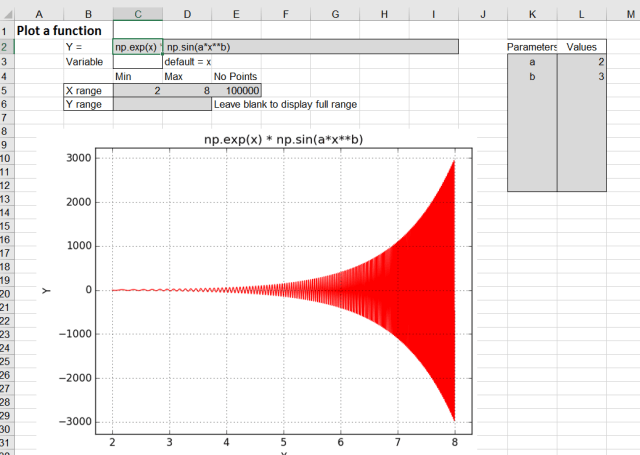
Task: Select the X range Min value 2
Action: pyautogui.click(x=137, y=90)
